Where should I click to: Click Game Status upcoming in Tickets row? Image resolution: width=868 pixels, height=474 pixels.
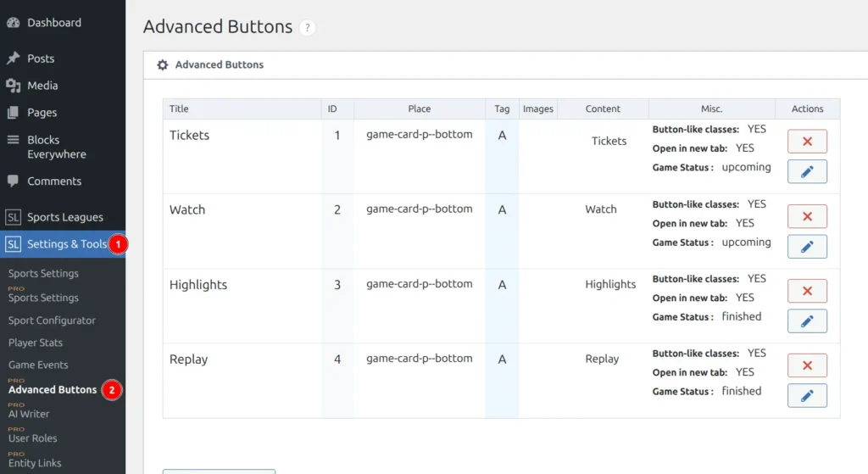click(x=711, y=167)
